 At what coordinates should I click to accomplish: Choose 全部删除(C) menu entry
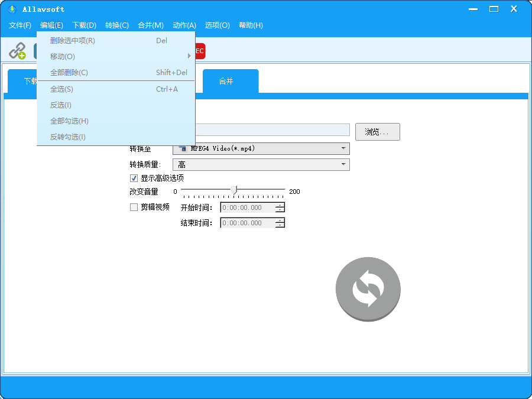pos(116,72)
